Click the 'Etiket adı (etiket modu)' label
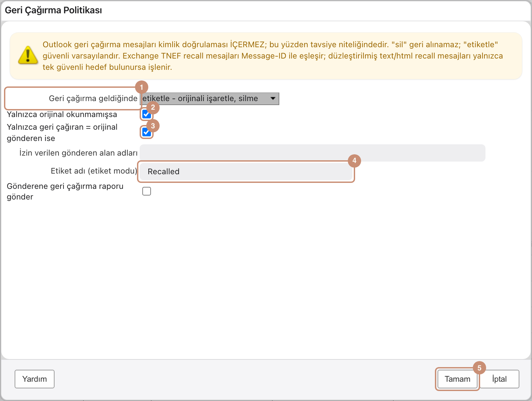The width and height of the screenshot is (532, 401). pyautogui.click(x=94, y=171)
